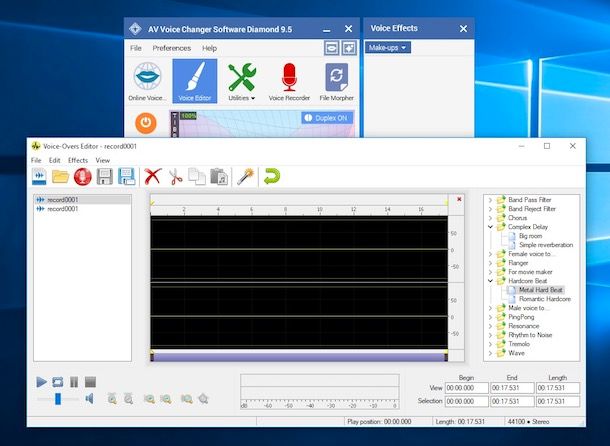This screenshot has height=446, width=610.
Task: Select the Simple reverberation preset
Action: pos(546,245)
